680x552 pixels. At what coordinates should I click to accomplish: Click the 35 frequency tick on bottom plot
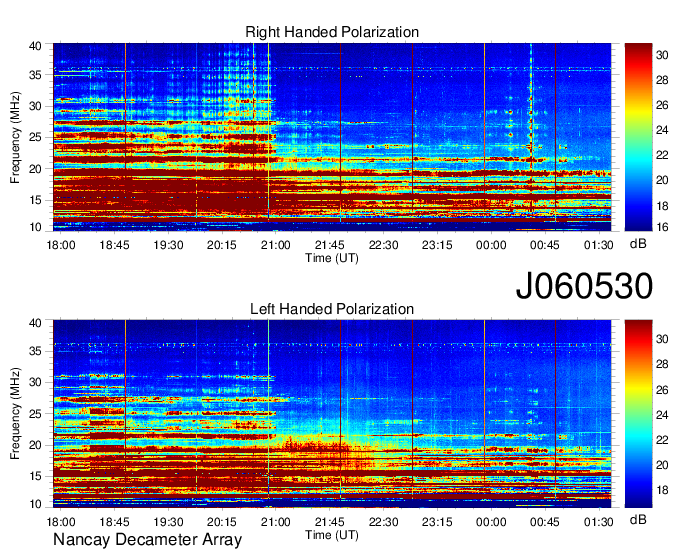35,351
